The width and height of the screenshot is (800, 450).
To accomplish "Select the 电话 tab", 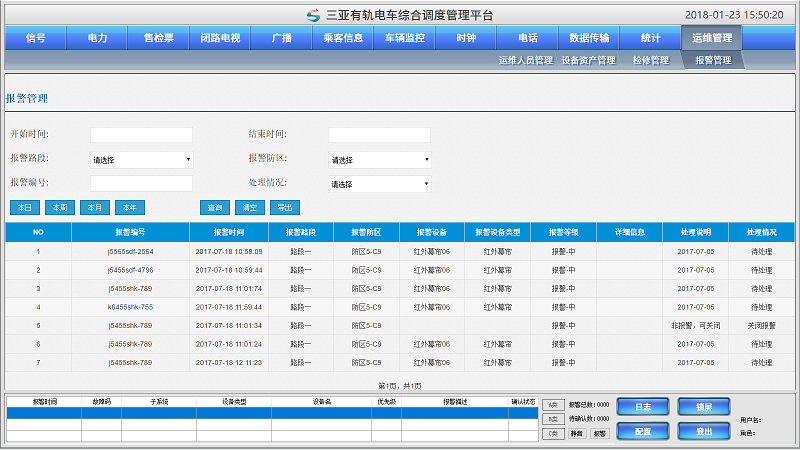I will pos(528,38).
